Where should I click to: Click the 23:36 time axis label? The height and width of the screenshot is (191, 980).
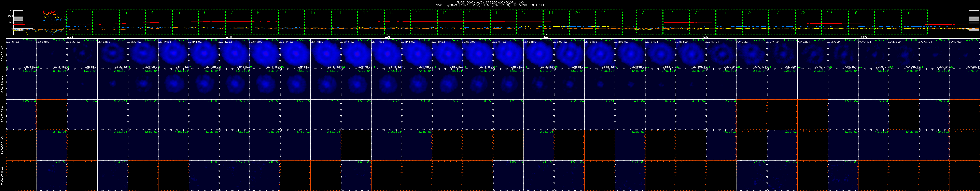[70, 37]
